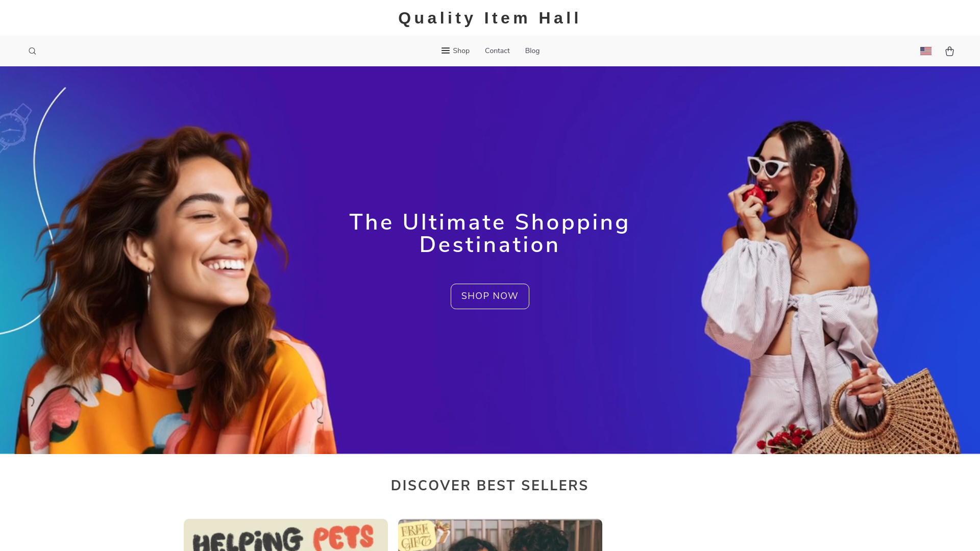
Task: Click the SHOP NOW button
Action: pos(490,296)
